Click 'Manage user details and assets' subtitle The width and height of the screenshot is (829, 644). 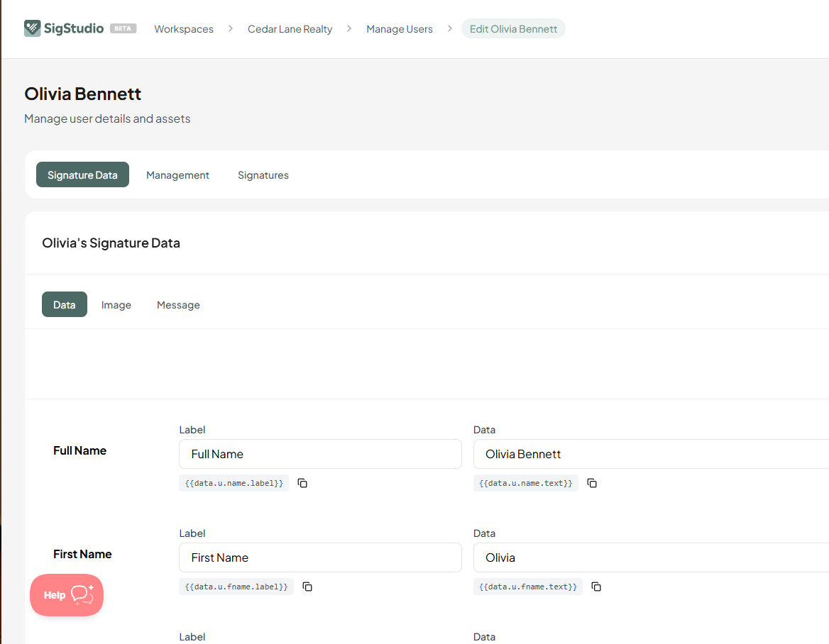pyautogui.click(x=107, y=119)
